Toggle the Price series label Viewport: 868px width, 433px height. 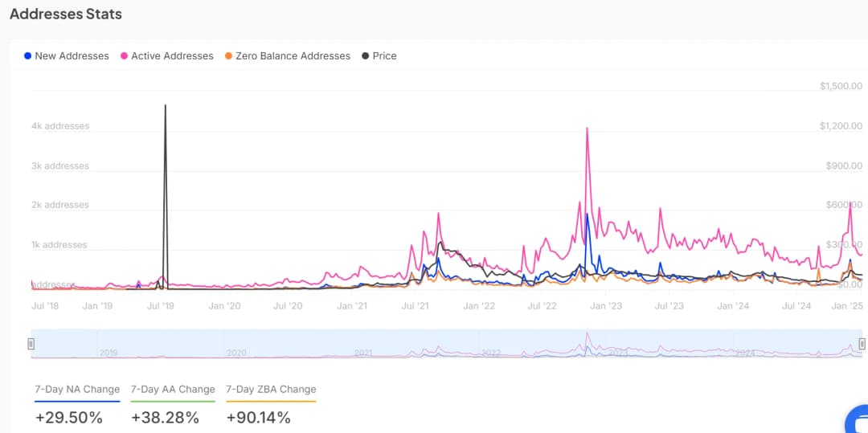click(x=384, y=56)
